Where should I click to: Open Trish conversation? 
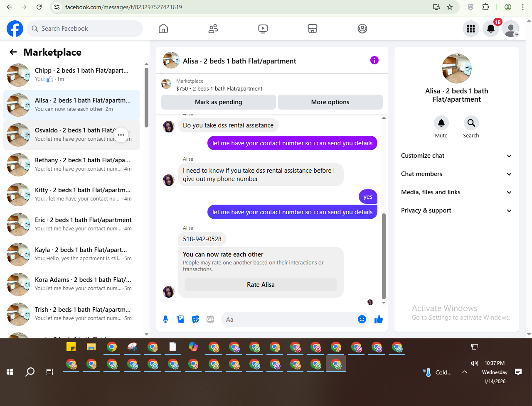pyautogui.click(x=71, y=314)
